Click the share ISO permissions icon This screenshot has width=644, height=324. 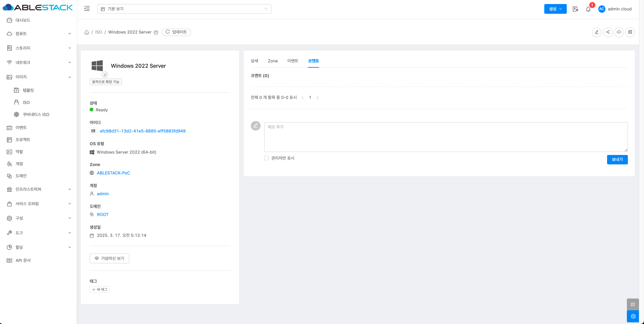click(x=608, y=32)
